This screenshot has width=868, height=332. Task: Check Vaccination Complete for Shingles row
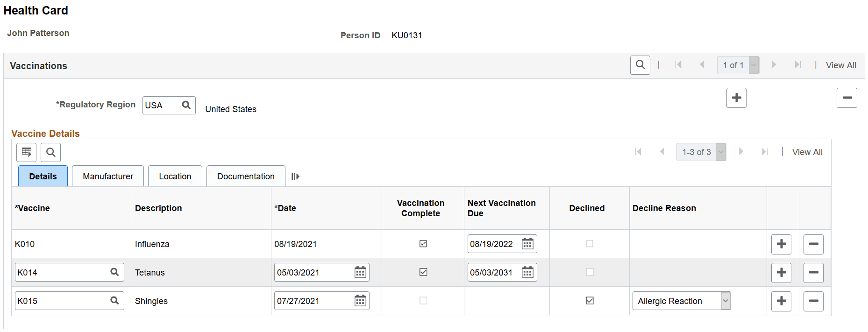[423, 301]
